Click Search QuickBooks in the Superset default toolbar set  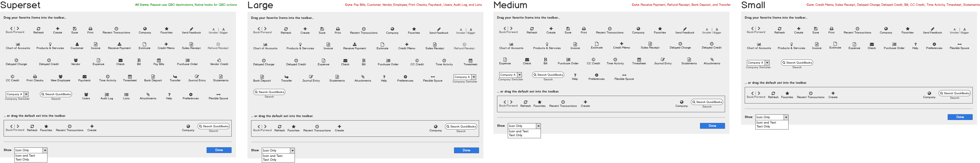pyautogui.click(x=213, y=126)
